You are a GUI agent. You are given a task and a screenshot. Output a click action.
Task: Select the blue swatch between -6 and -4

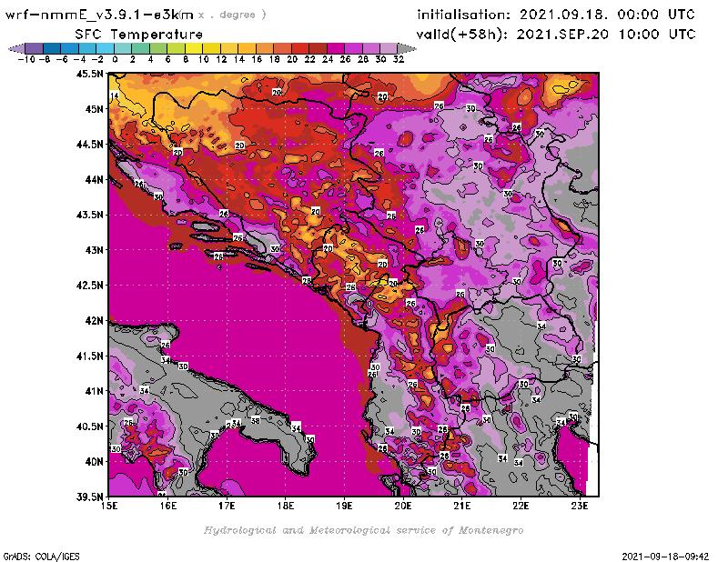[70, 48]
